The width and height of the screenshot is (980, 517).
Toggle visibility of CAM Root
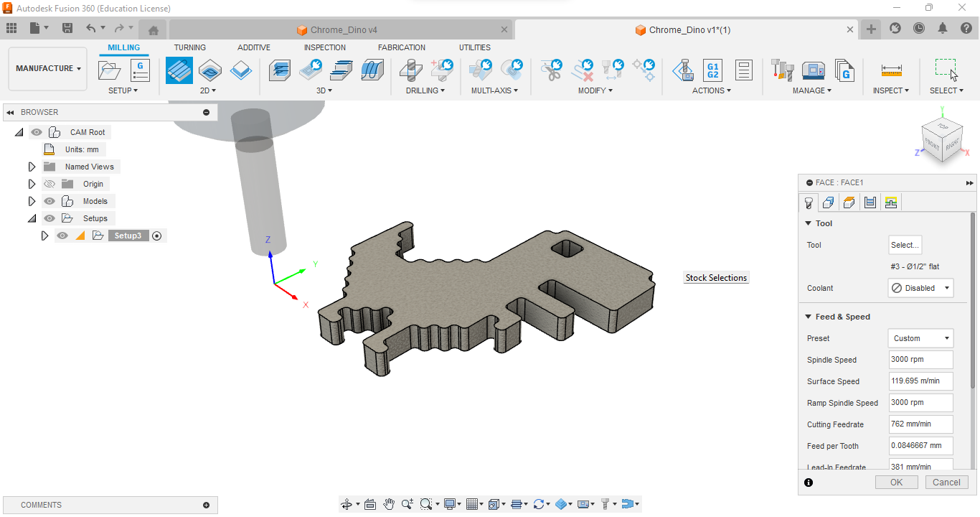pos(36,132)
